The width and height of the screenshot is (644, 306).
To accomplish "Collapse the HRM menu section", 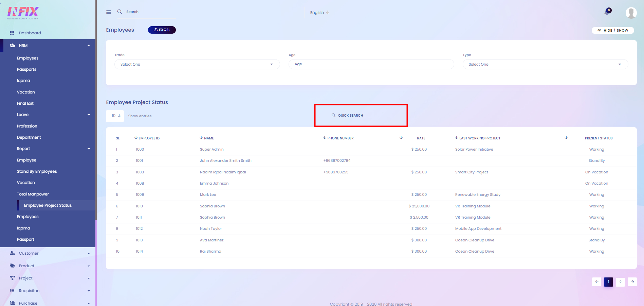I will pyautogui.click(x=89, y=46).
